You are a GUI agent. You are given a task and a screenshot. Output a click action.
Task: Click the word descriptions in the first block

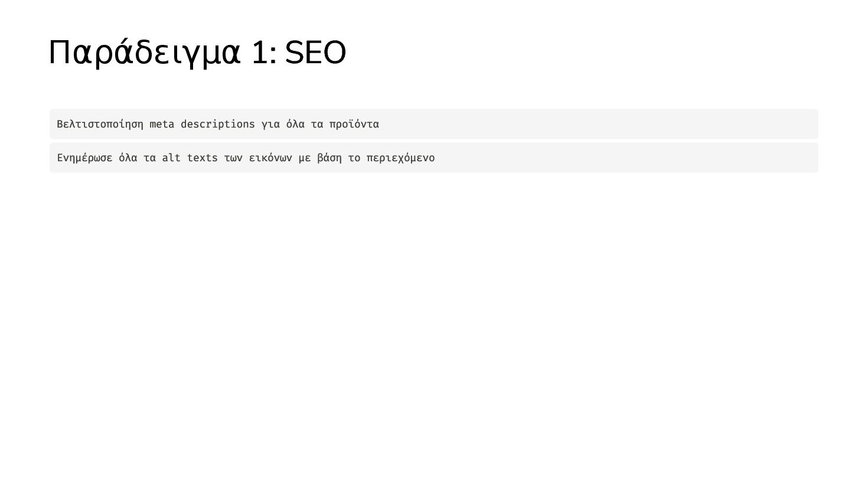click(x=218, y=124)
